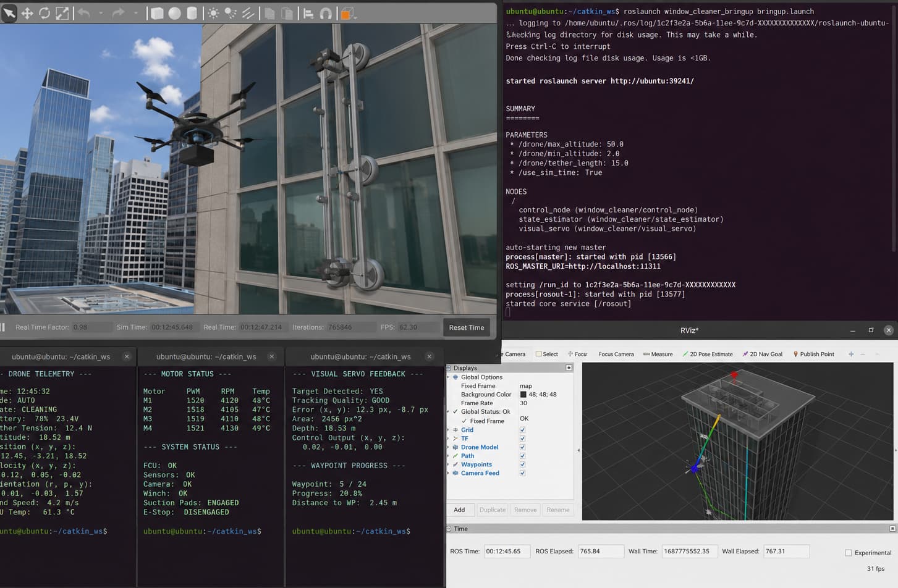898x588 pixels.
Task: Toggle the Drone Model display checkbox
Action: pos(522,447)
